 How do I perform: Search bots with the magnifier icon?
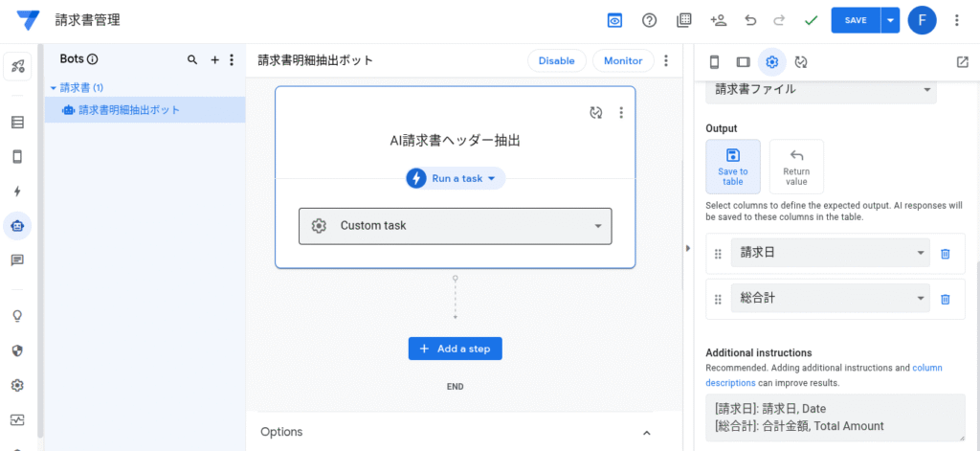192,59
